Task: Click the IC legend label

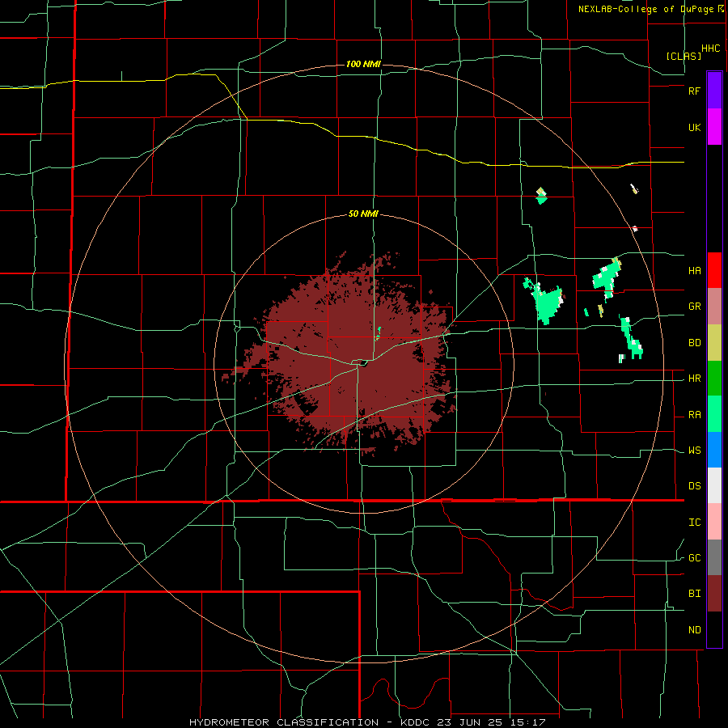Action: 694,523
